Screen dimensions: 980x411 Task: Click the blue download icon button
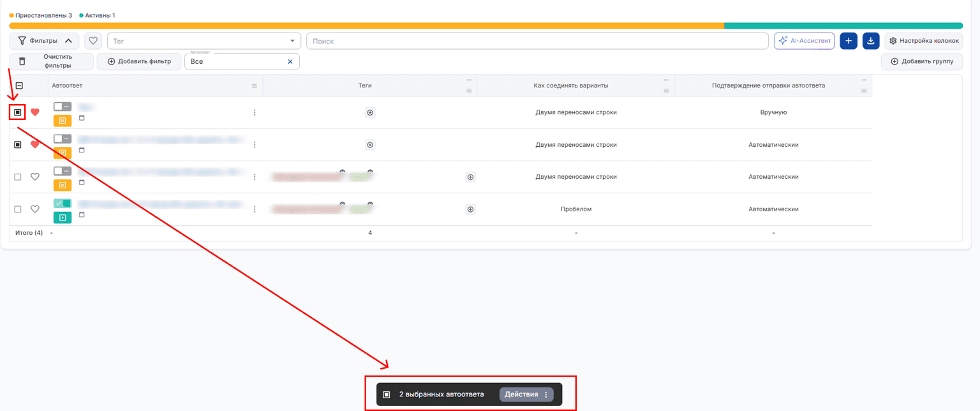pos(871,41)
